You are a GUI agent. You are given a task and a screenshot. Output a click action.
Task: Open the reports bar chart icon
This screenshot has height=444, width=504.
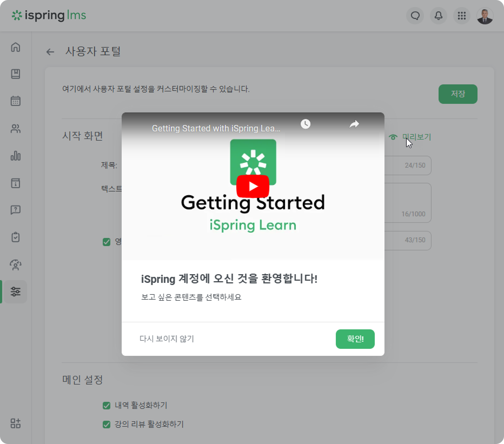pos(15,156)
